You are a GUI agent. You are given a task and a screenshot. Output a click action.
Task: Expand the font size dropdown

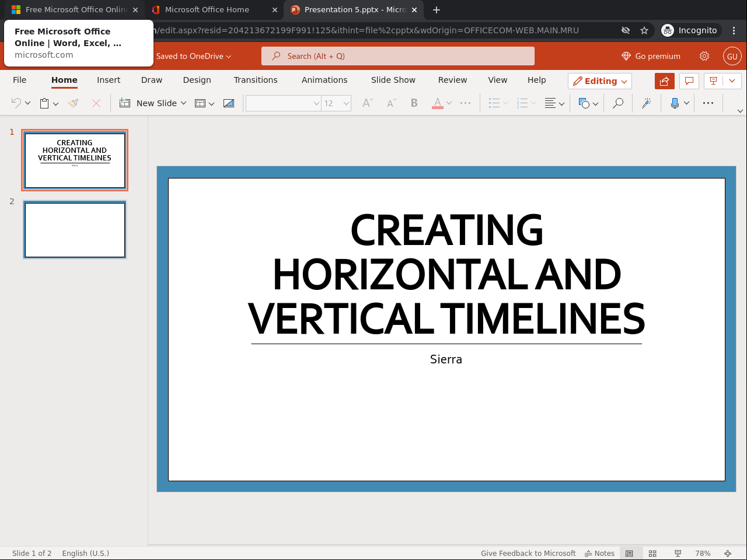[x=346, y=103]
